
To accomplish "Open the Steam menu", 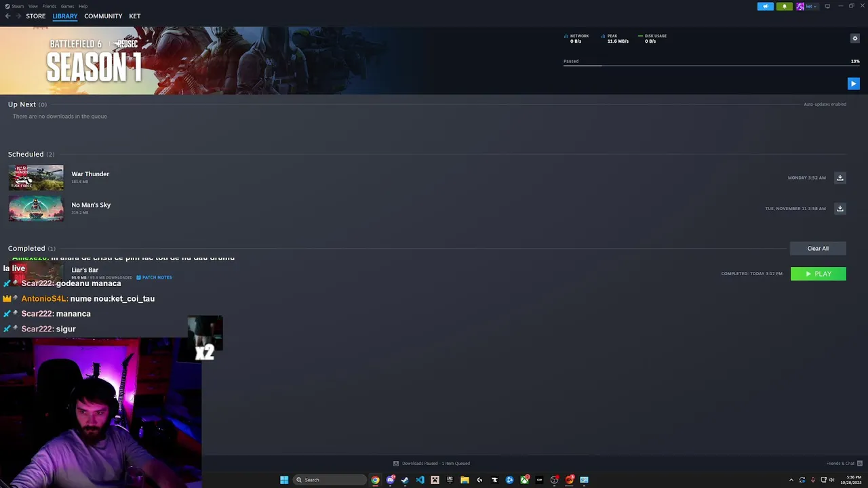I will point(16,6).
